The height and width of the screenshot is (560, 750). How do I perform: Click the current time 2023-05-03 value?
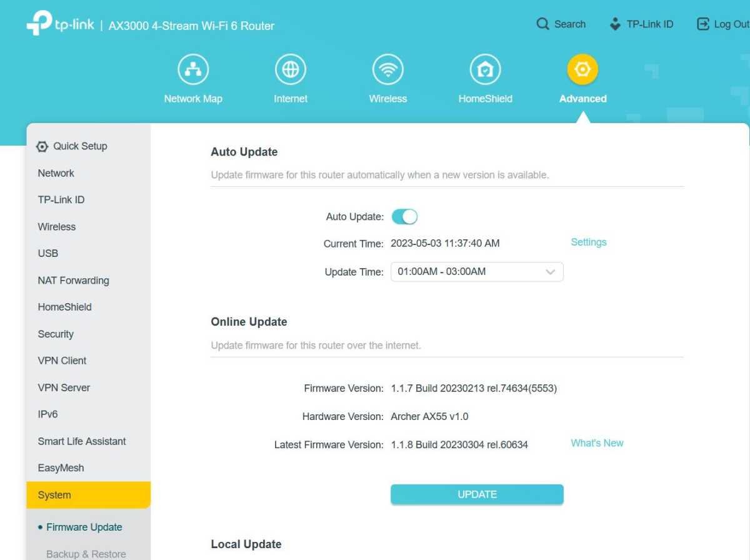(x=445, y=244)
